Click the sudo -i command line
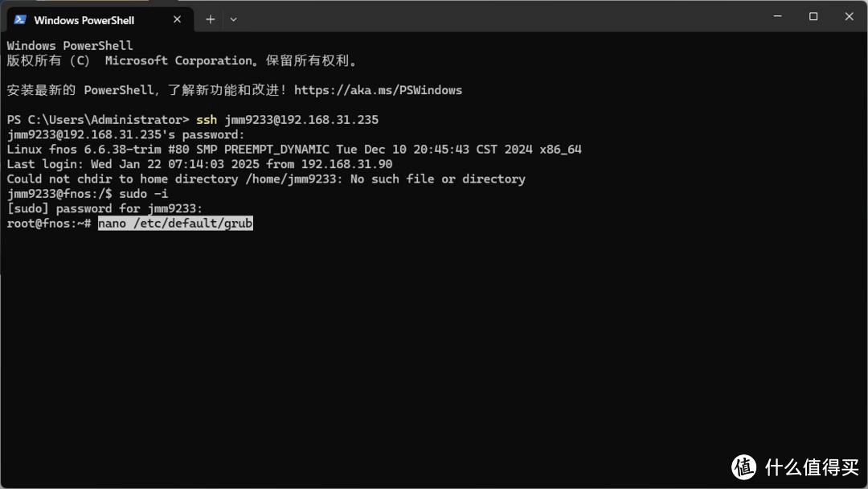This screenshot has width=868, height=489. tap(88, 194)
